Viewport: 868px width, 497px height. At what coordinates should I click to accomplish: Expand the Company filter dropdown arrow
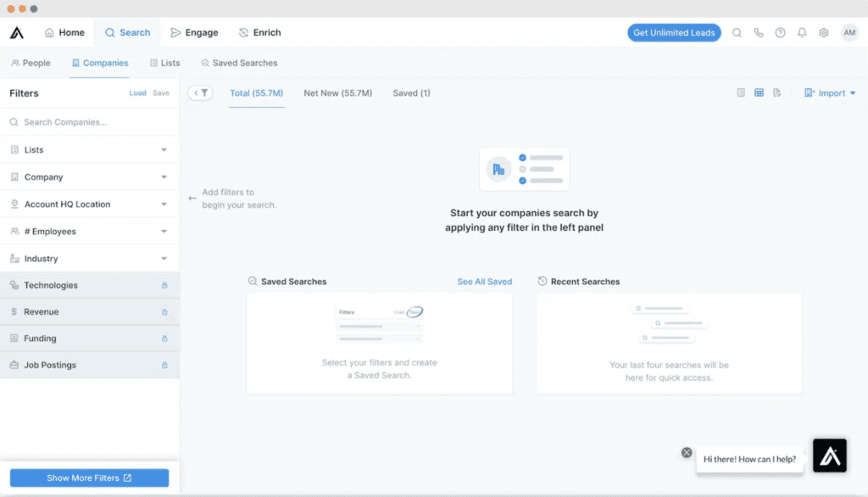tap(164, 177)
